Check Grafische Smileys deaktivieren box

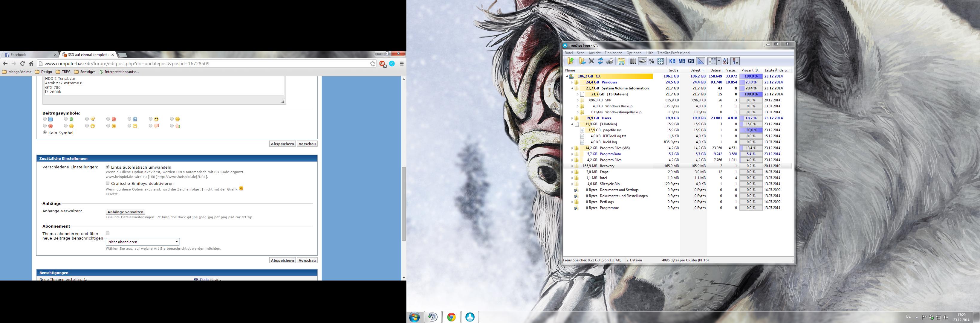pyautogui.click(x=108, y=183)
